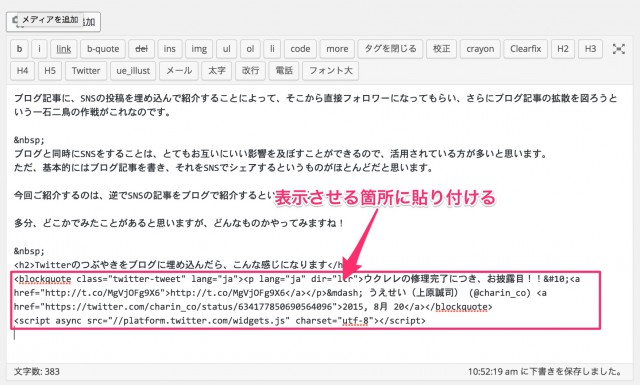Click the first &nbsp; line in editor
This screenshot has width=640, height=385.
[29, 140]
